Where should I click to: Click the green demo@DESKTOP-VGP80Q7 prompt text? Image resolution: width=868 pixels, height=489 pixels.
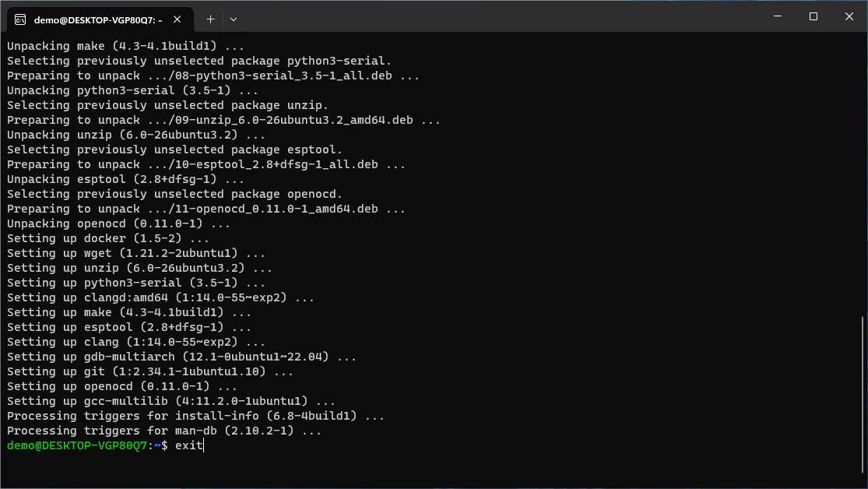(78, 445)
